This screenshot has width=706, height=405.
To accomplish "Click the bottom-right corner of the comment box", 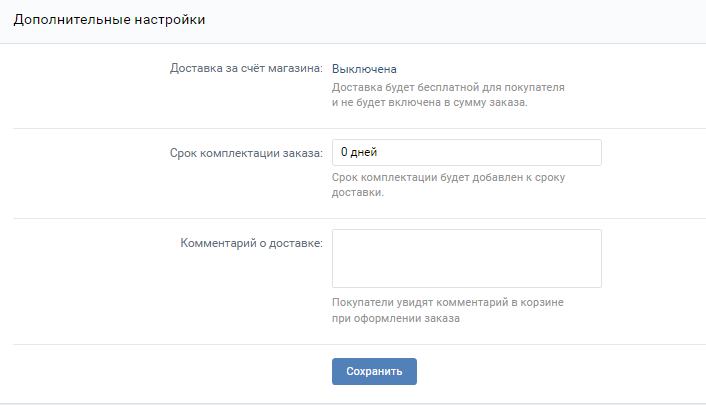I will pyautogui.click(x=595, y=282).
